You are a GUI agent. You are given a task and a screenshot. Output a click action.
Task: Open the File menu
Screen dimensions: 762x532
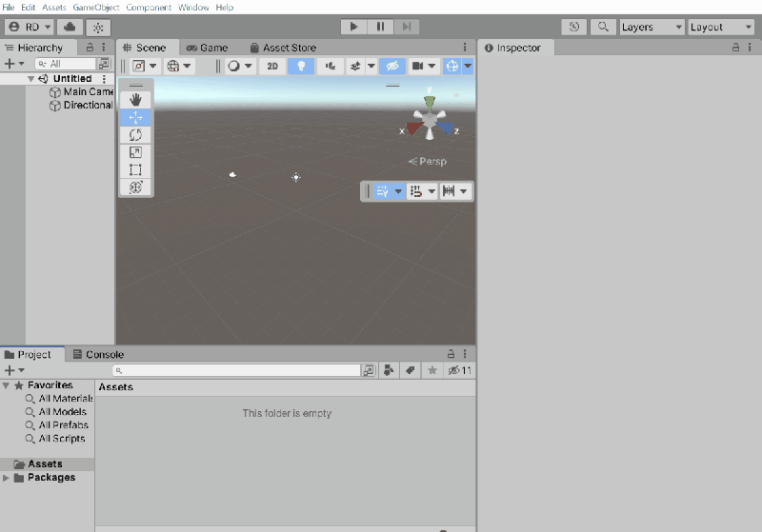(x=9, y=8)
